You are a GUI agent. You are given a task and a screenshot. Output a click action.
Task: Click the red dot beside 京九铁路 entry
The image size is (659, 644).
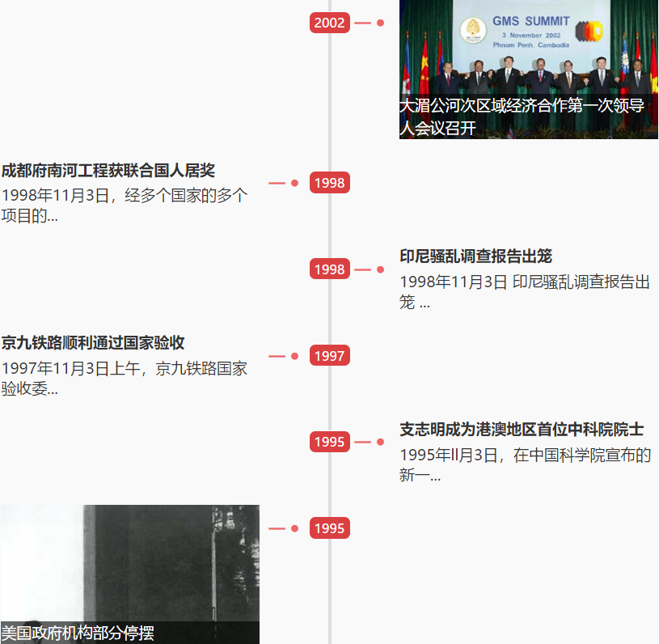(x=294, y=356)
